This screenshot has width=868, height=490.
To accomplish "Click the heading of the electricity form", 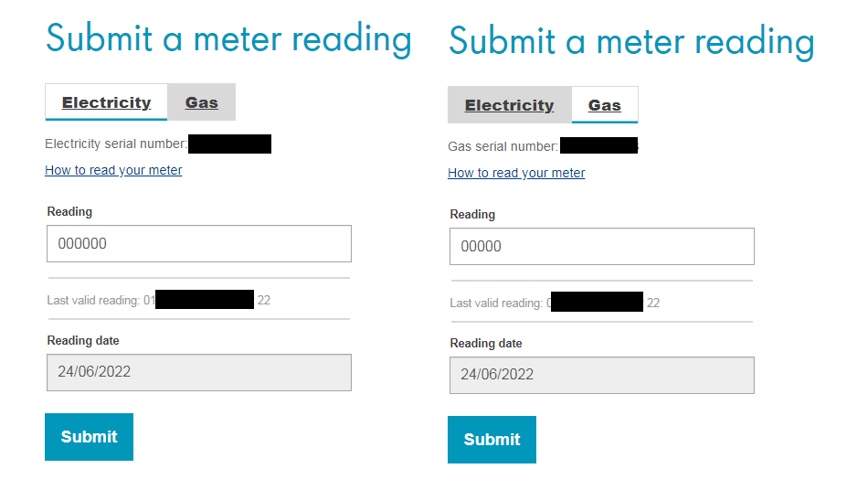I will tap(228, 38).
